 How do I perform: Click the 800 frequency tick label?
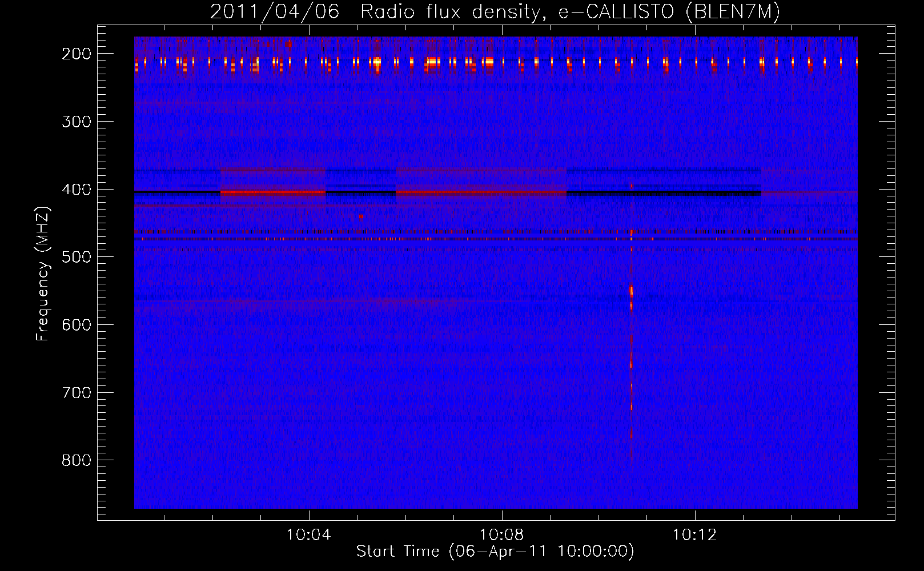click(x=76, y=460)
